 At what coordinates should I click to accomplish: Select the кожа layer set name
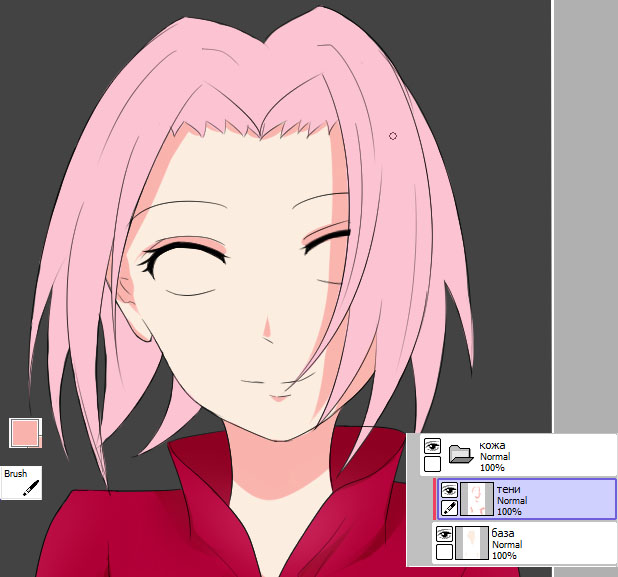click(x=492, y=445)
